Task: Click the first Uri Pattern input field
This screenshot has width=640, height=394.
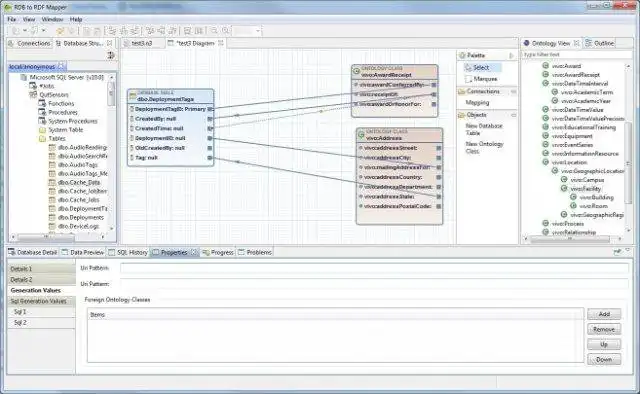Action: tap(374, 268)
